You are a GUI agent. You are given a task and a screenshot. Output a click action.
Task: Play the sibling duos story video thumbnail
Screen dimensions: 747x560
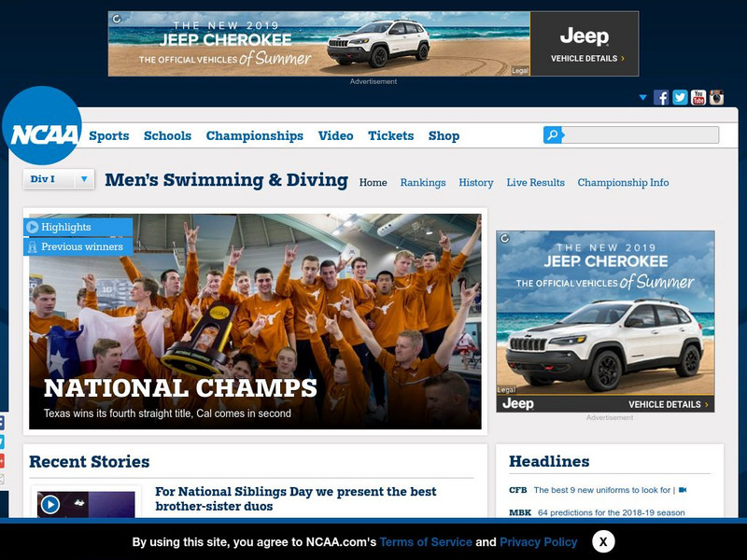[86, 504]
